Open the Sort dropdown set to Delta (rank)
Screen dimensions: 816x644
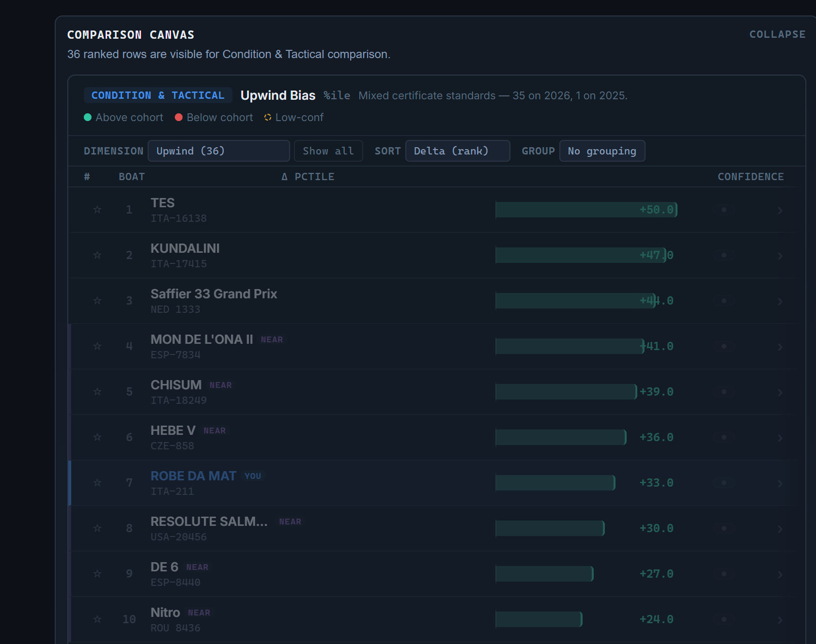pos(458,151)
